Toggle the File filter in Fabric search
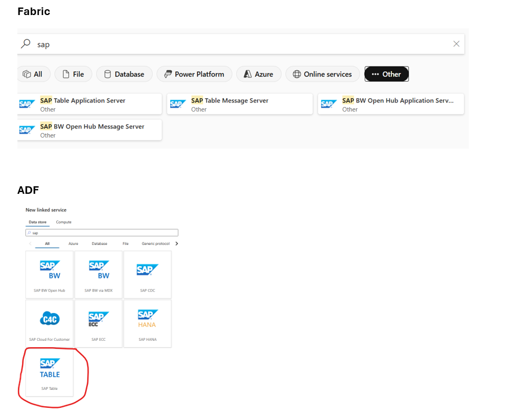514x420 pixels. [73, 74]
